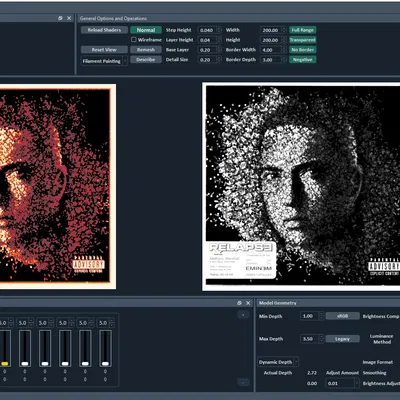
Task: Close the top-left panel with its X icon
Action: [69, 18]
